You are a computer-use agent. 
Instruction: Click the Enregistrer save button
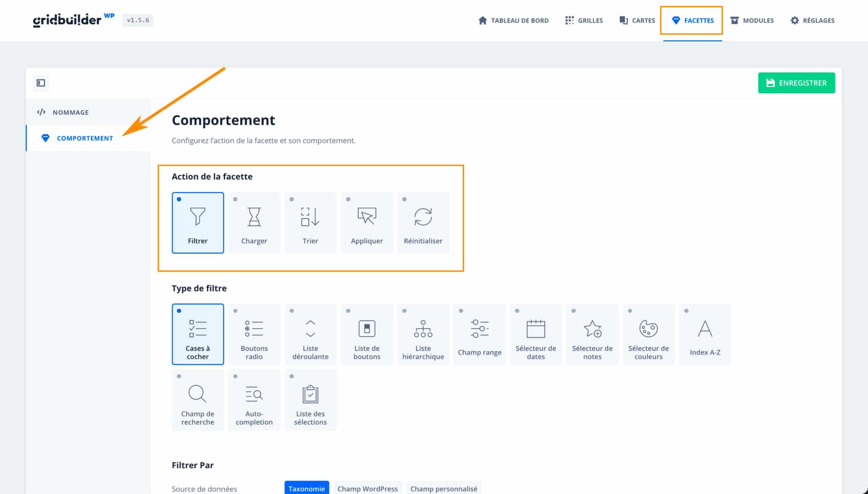tap(796, 83)
